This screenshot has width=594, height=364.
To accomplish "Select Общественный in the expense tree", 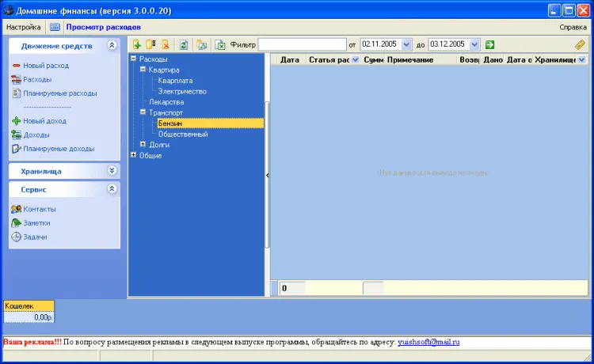I will click(183, 134).
